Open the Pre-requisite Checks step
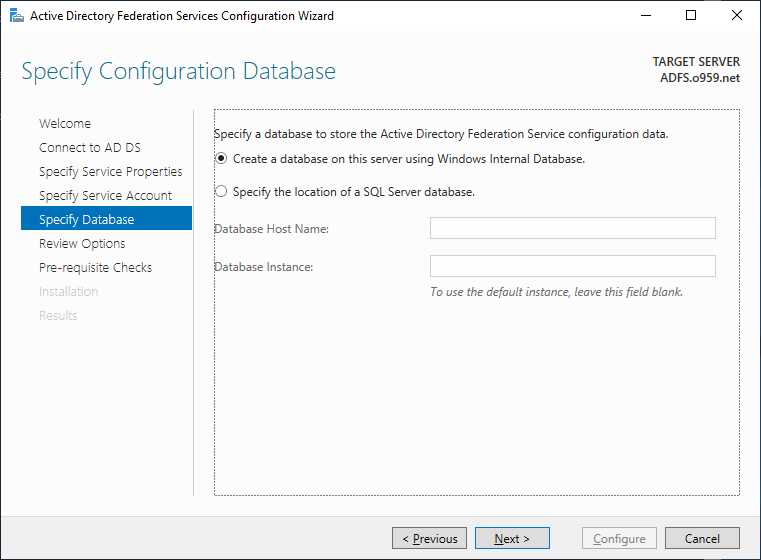Image resolution: width=761 pixels, height=560 pixels. tap(95, 268)
